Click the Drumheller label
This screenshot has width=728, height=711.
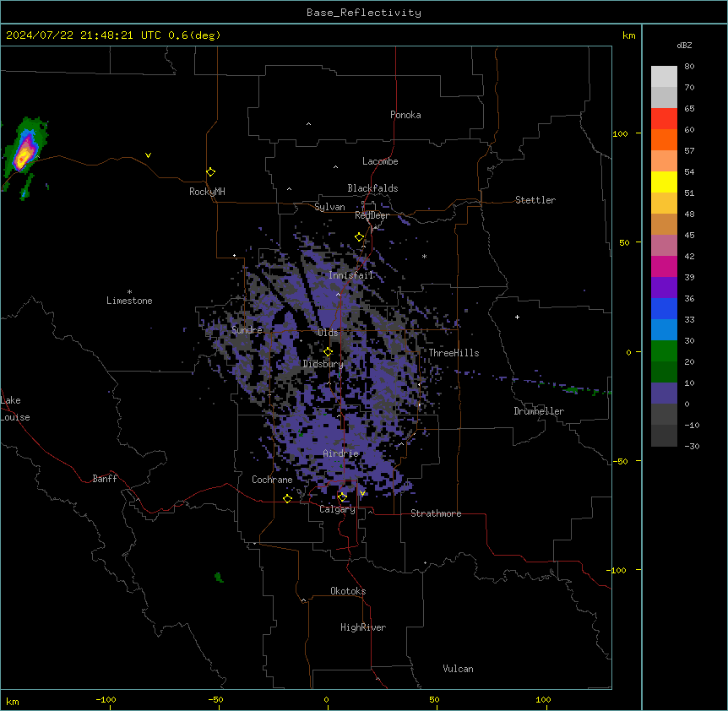pyautogui.click(x=539, y=411)
